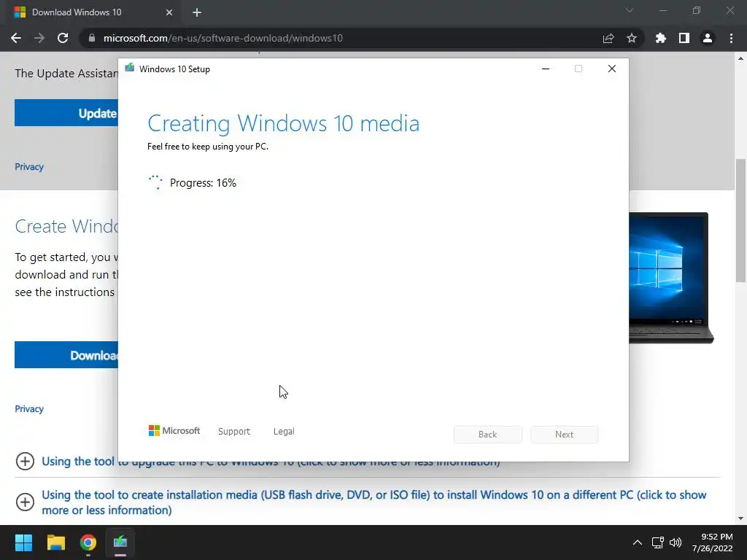Open the Chrome three-dot menu
The image size is (747, 560).
731,38
